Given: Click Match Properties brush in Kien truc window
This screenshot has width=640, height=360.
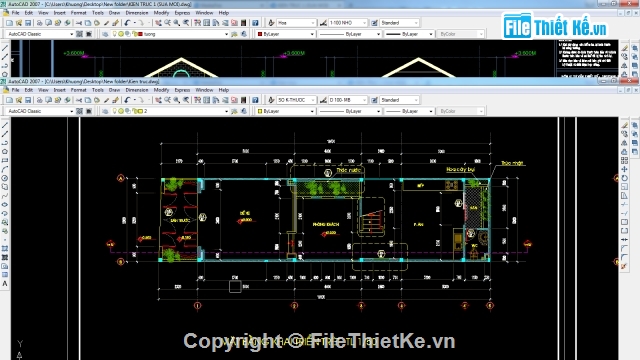Looking at the screenshot, I should click(x=116, y=100).
